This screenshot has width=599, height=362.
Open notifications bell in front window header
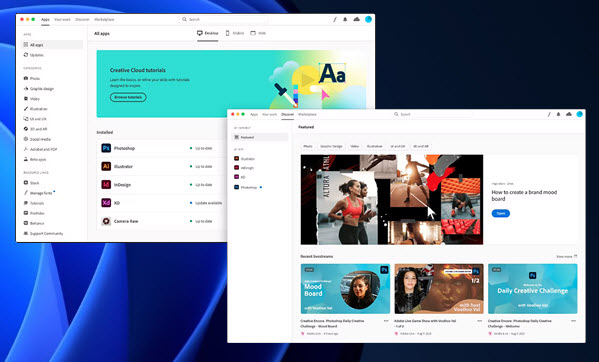click(x=559, y=114)
